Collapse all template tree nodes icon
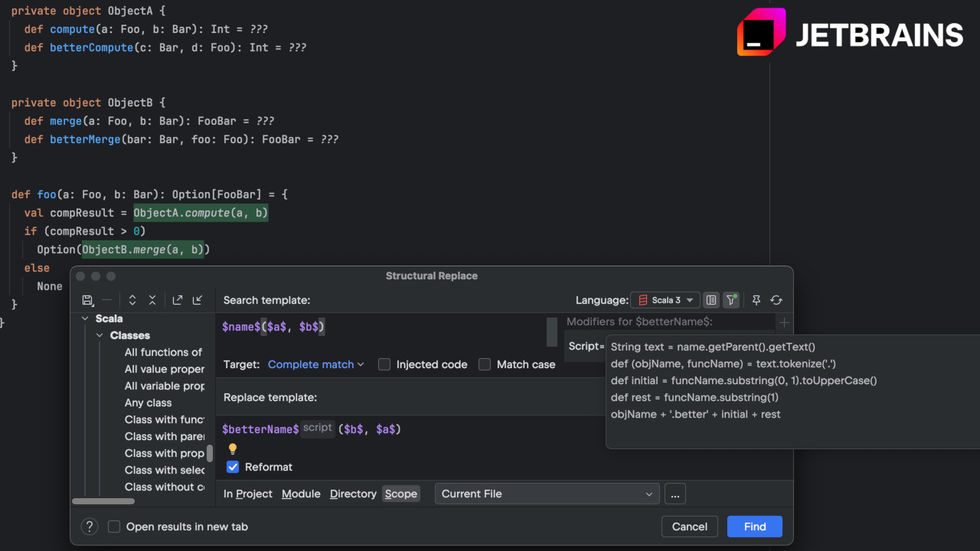 [x=152, y=299]
